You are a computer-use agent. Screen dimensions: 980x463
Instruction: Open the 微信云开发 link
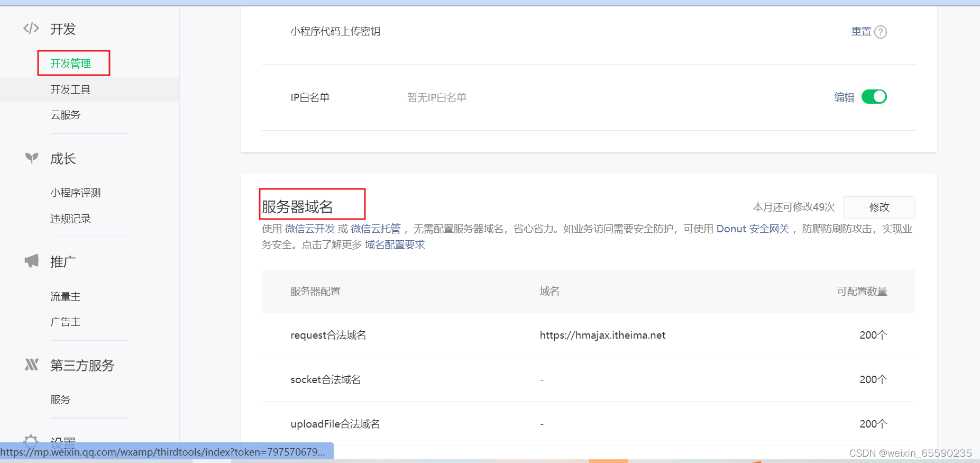[310, 229]
